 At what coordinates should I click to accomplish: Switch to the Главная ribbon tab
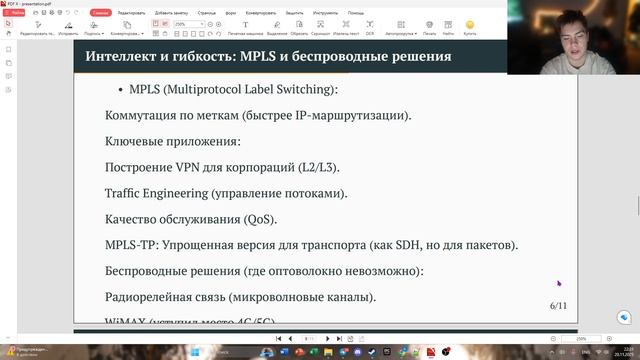[100, 13]
